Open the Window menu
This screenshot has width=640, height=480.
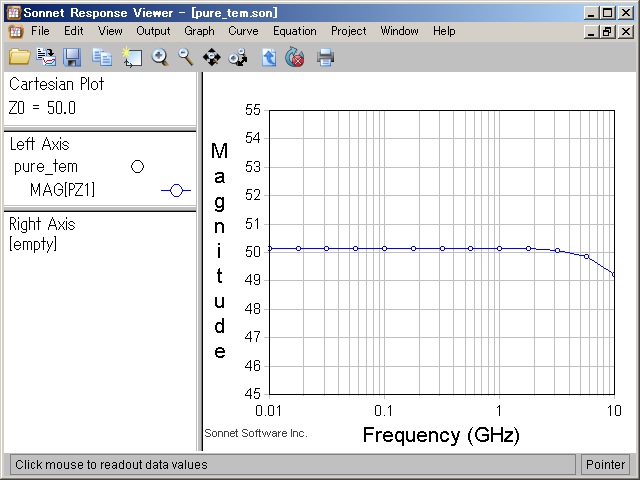point(400,31)
